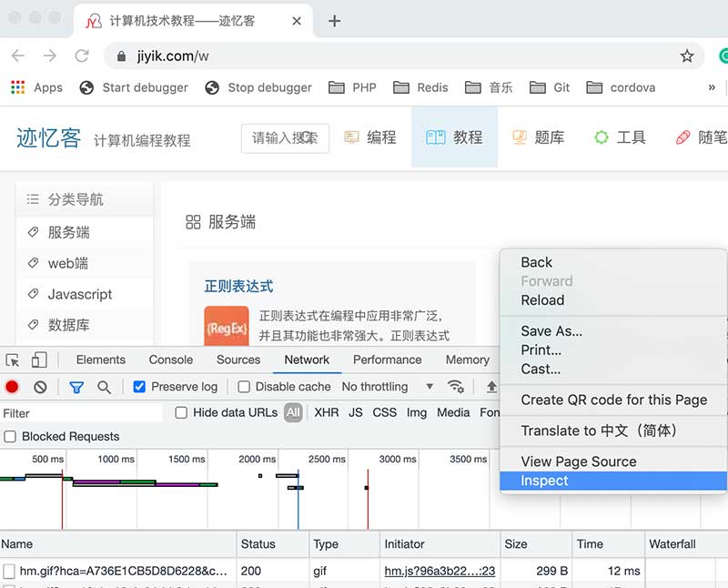Open the 工具 nav item
The height and width of the screenshot is (588, 728).
620,137
